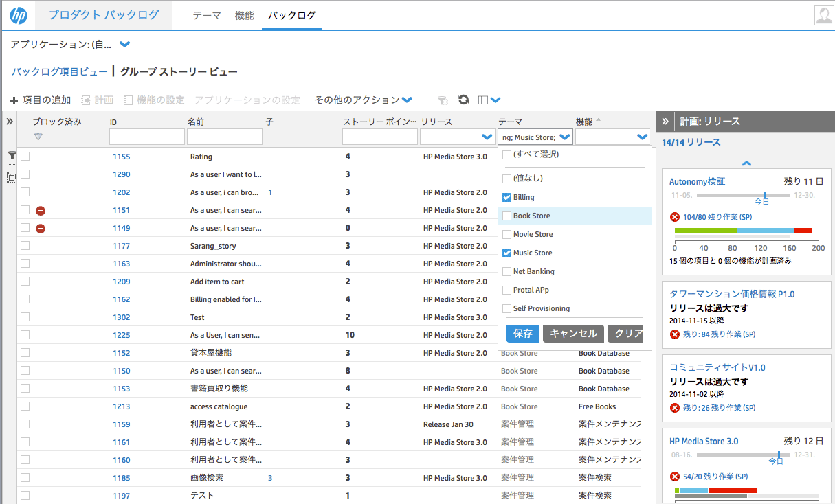
Task: Click the error icon beside 残り: 84 残り作業
Action: click(675, 334)
